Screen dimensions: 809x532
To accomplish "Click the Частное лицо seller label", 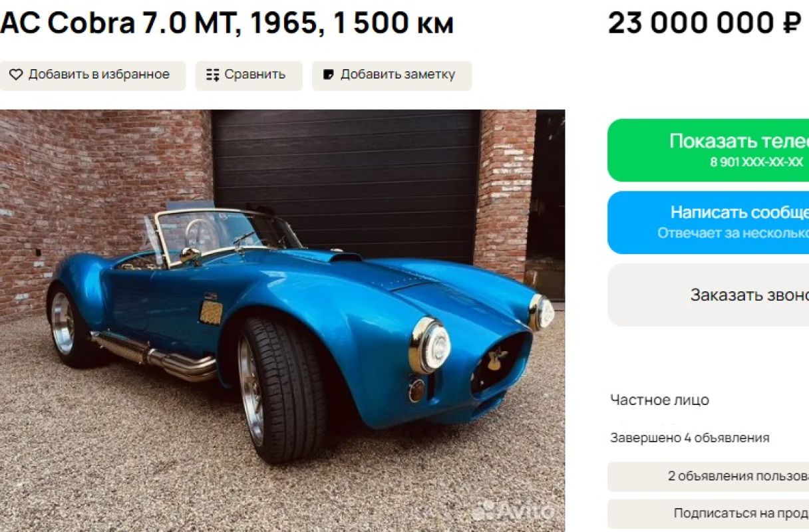I will [660, 400].
